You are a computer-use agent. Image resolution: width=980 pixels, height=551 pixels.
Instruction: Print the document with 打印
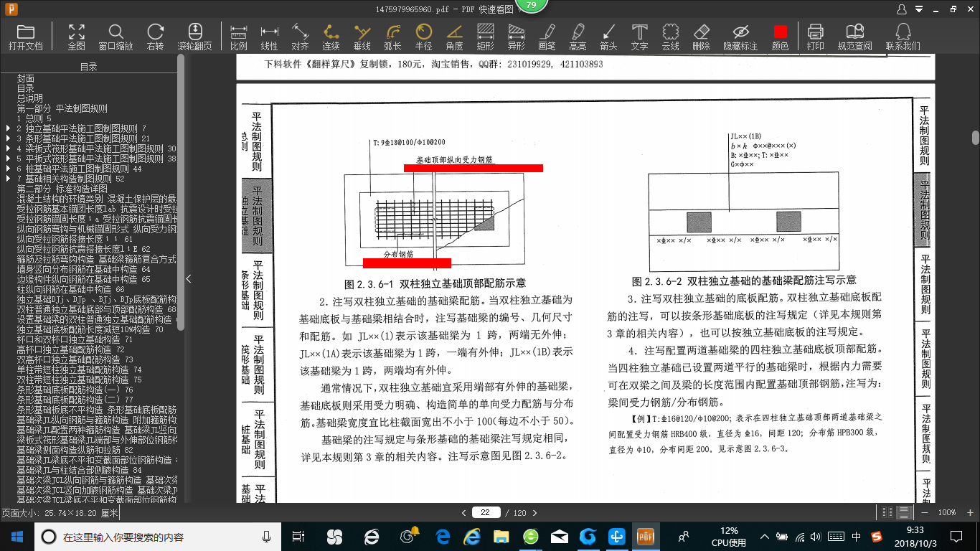[x=815, y=37]
